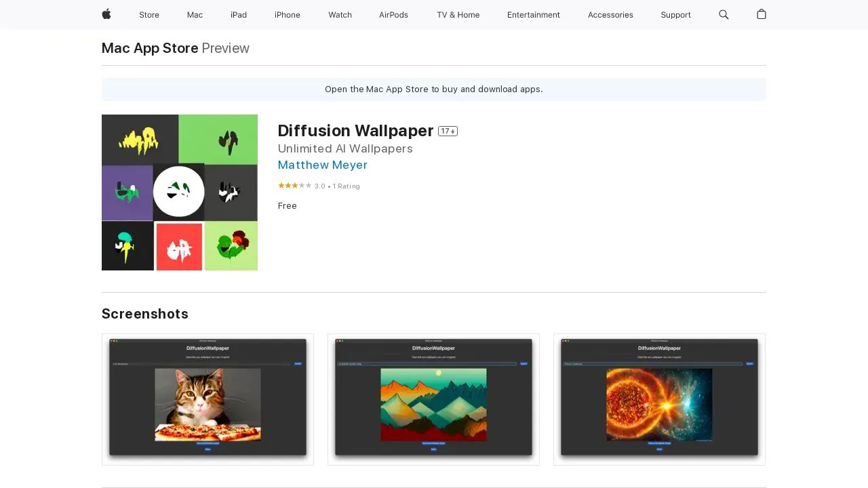Open search using the magnifying glass icon
Screen dimensions: 868x488
click(724, 14)
